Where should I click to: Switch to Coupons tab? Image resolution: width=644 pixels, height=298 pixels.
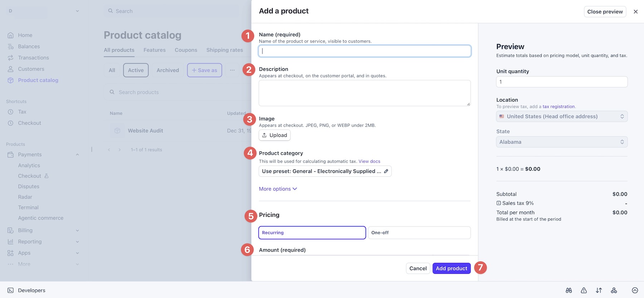[x=186, y=50]
